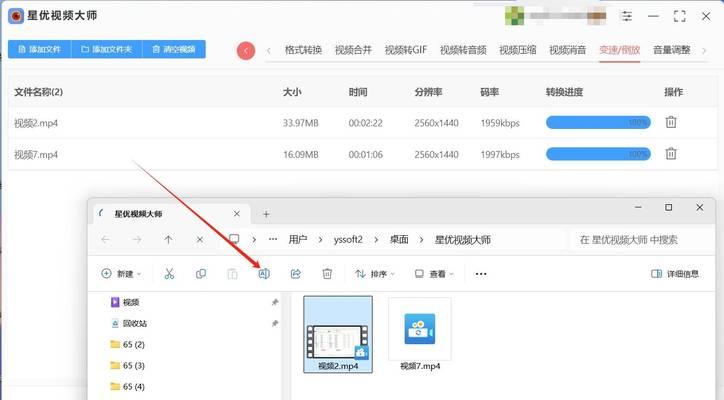Open the three-dots more options in Explorer toolbar

click(x=481, y=274)
